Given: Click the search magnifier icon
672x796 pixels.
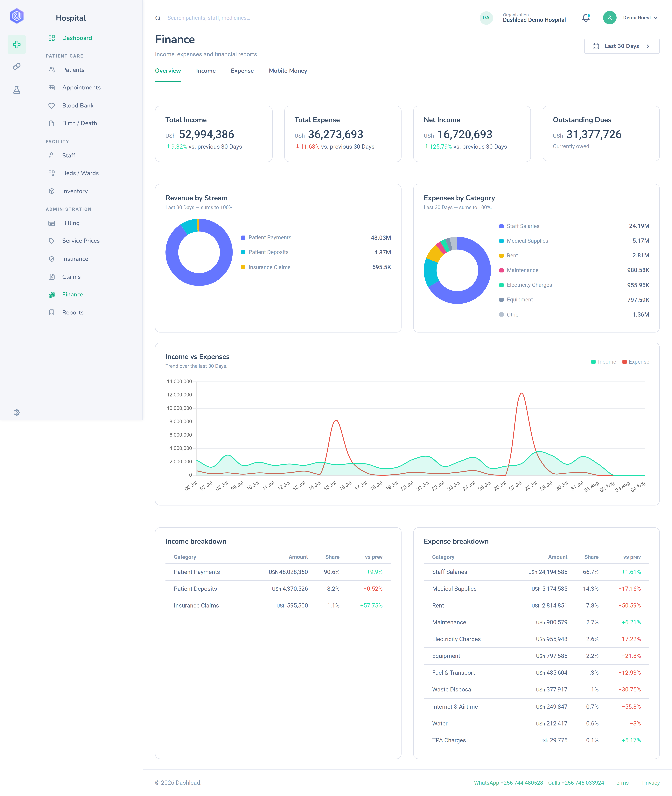Looking at the screenshot, I should [158, 18].
